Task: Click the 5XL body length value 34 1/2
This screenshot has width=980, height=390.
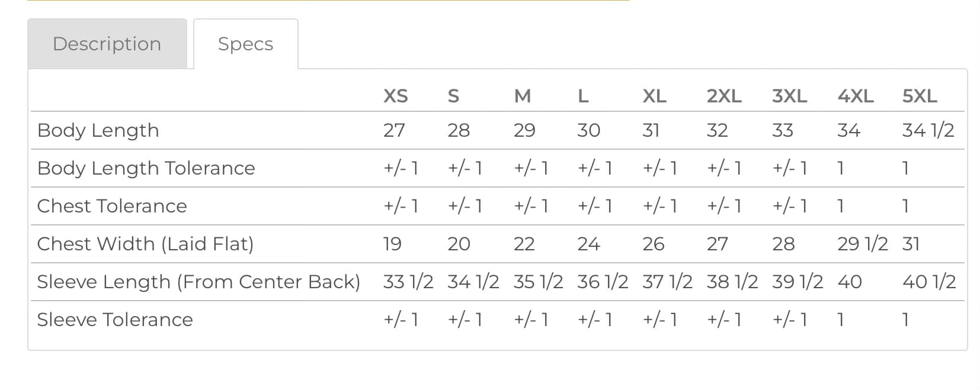Action: 928,130
